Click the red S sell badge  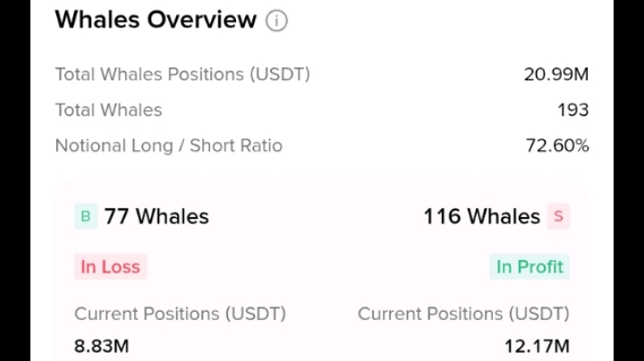tap(558, 216)
